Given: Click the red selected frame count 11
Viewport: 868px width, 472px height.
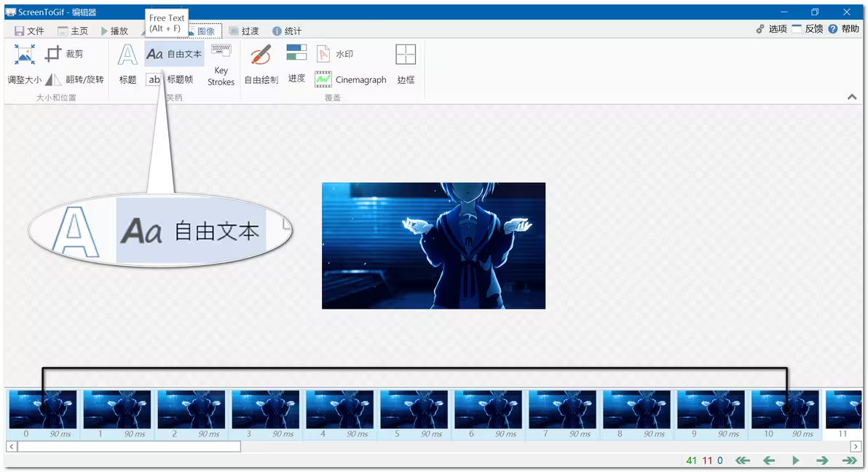Looking at the screenshot, I should (707, 460).
